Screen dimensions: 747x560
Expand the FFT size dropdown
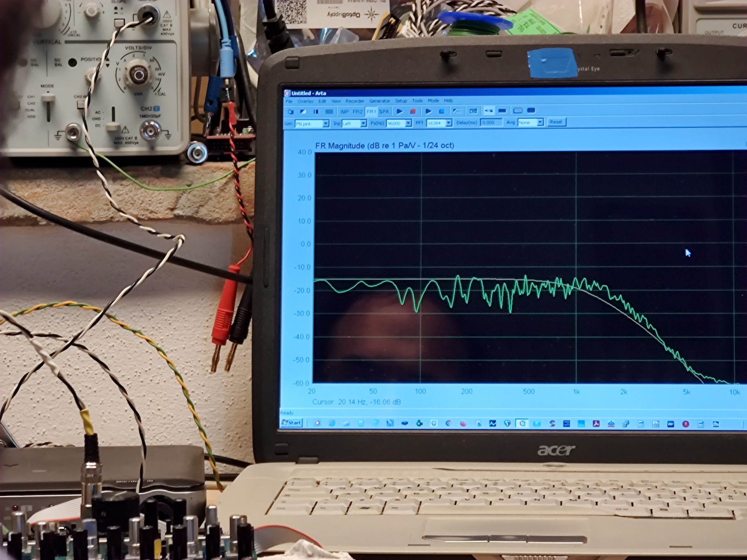[449, 123]
